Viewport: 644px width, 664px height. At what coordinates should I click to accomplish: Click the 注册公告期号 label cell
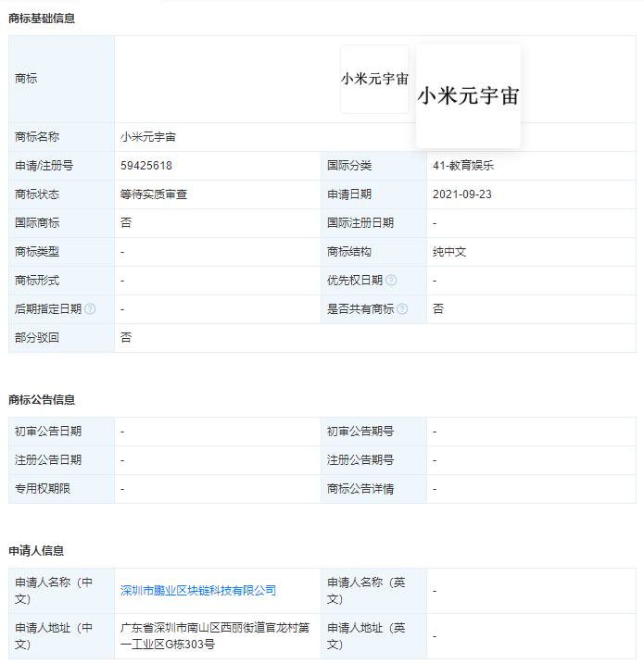click(x=373, y=460)
